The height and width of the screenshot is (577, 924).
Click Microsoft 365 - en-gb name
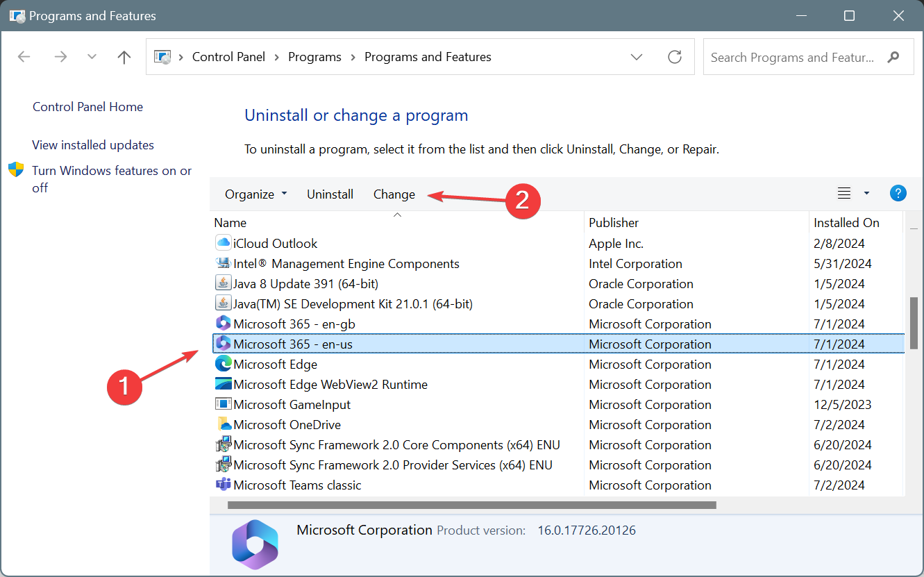pyautogui.click(x=294, y=324)
